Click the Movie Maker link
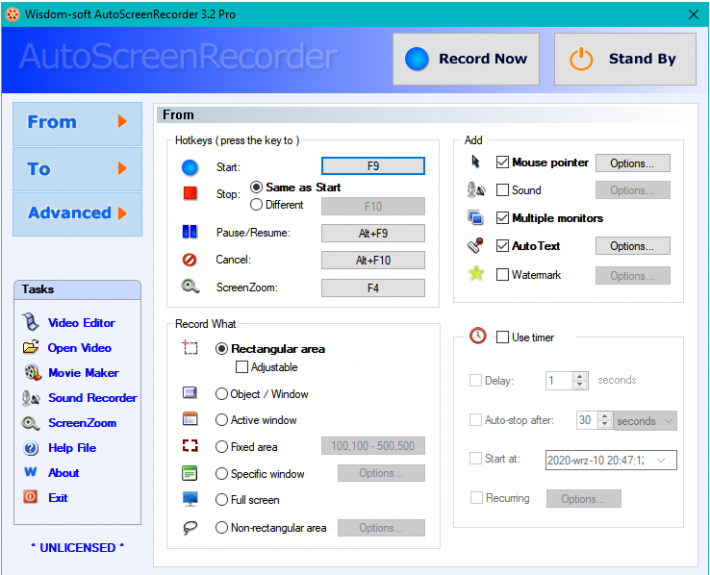This screenshot has width=710, height=575. (83, 373)
